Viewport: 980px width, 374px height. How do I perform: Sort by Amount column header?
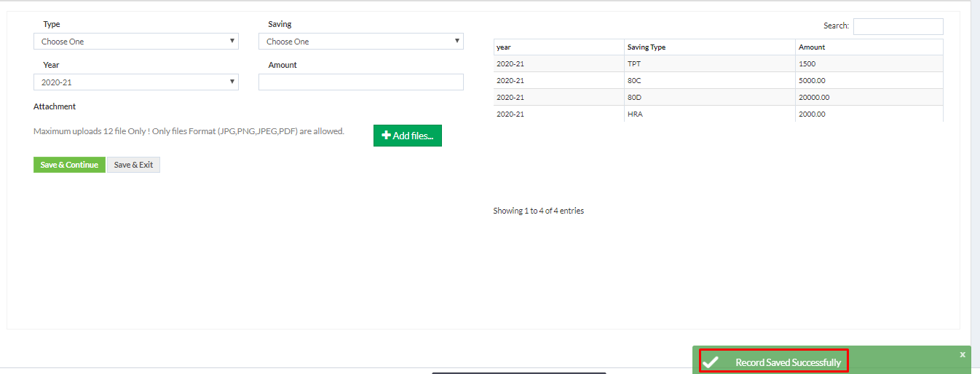[869, 47]
